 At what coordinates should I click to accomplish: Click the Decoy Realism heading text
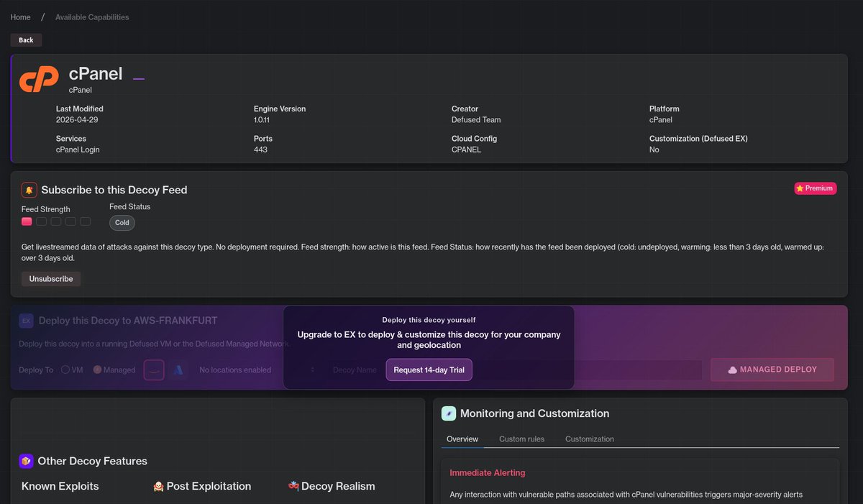coord(338,486)
